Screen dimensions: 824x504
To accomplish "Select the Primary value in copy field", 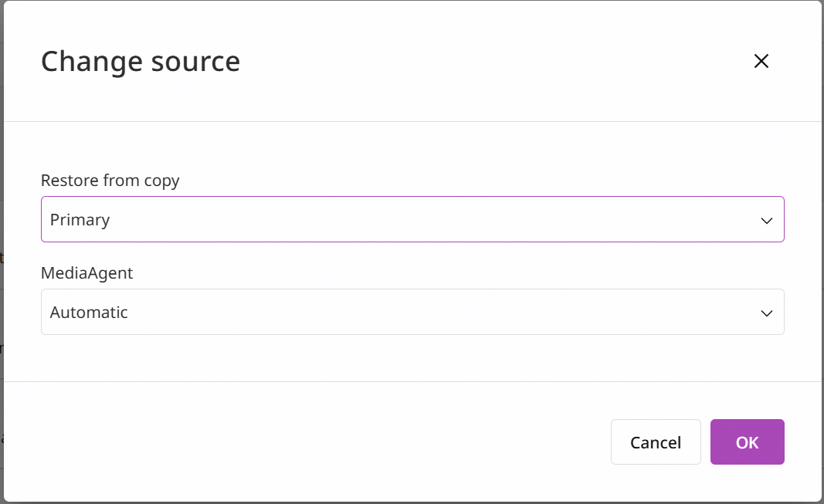I will pos(80,220).
